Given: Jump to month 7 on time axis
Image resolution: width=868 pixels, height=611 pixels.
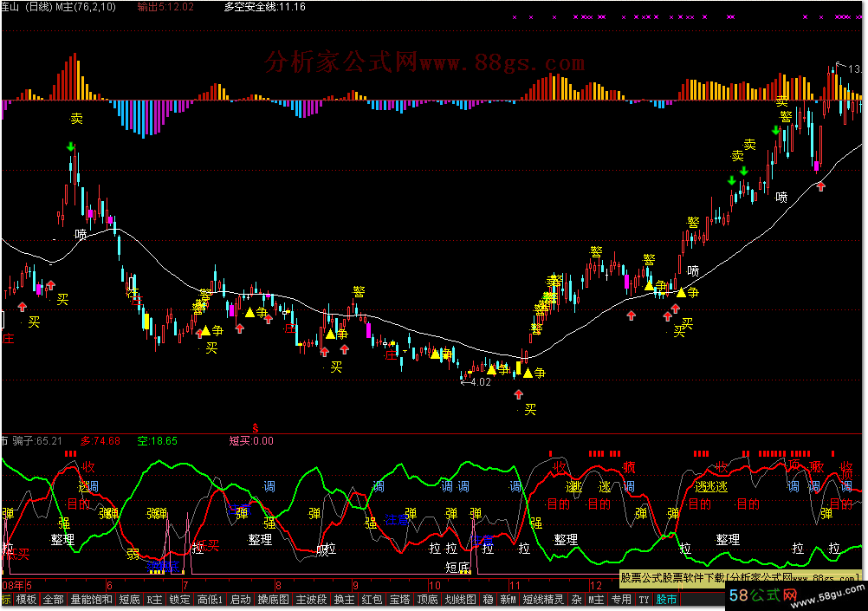Looking at the screenshot, I should coord(185,585).
